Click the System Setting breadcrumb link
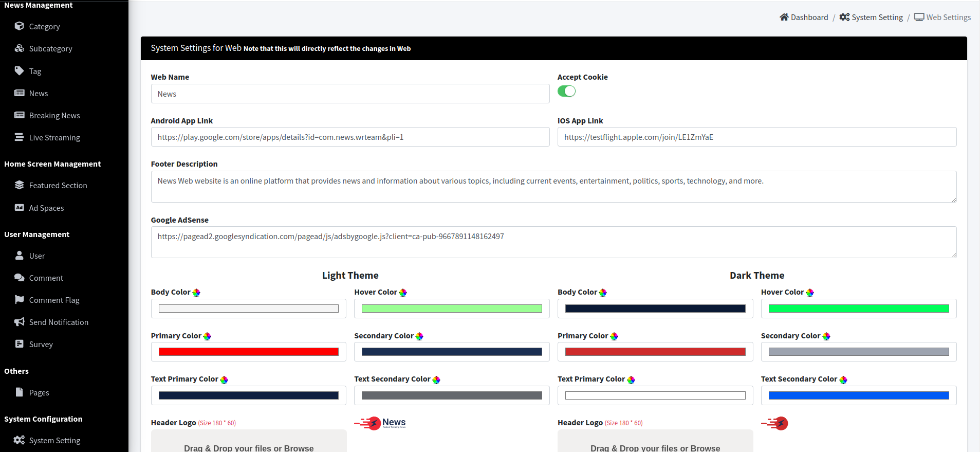 point(877,17)
